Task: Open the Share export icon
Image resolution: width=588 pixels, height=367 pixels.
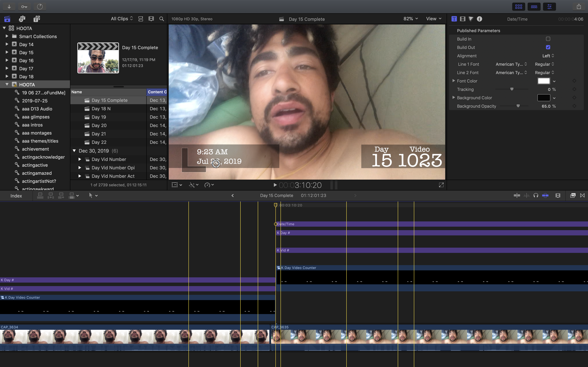Action: click(x=579, y=7)
